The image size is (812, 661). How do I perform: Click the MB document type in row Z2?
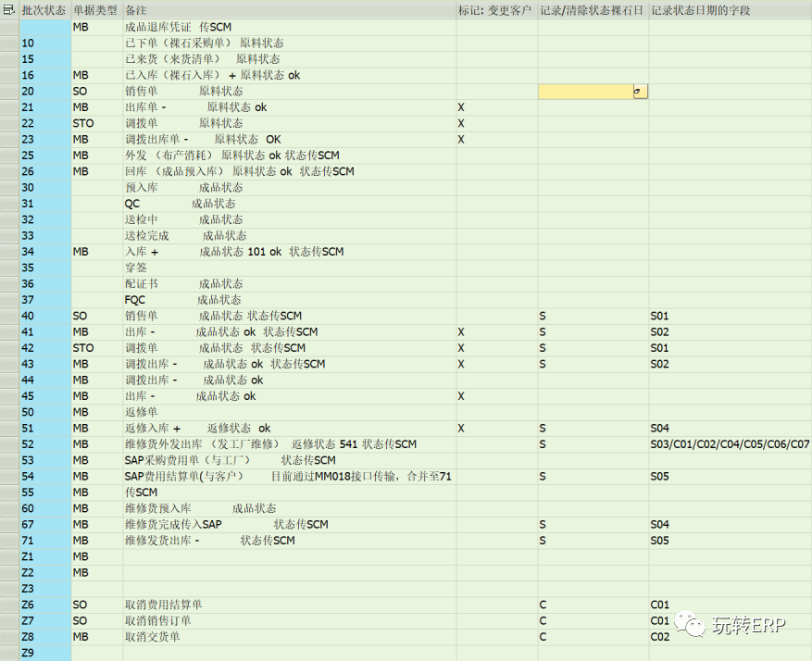coord(81,572)
